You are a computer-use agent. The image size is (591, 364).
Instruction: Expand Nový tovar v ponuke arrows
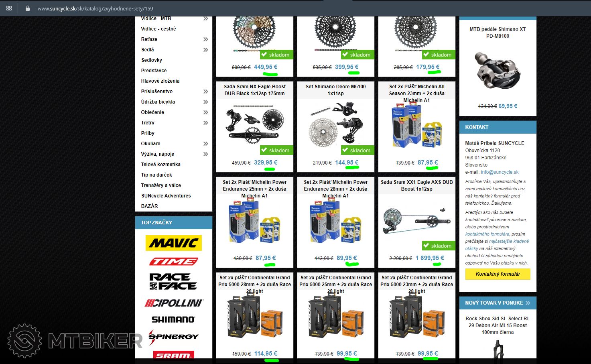click(528, 303)
